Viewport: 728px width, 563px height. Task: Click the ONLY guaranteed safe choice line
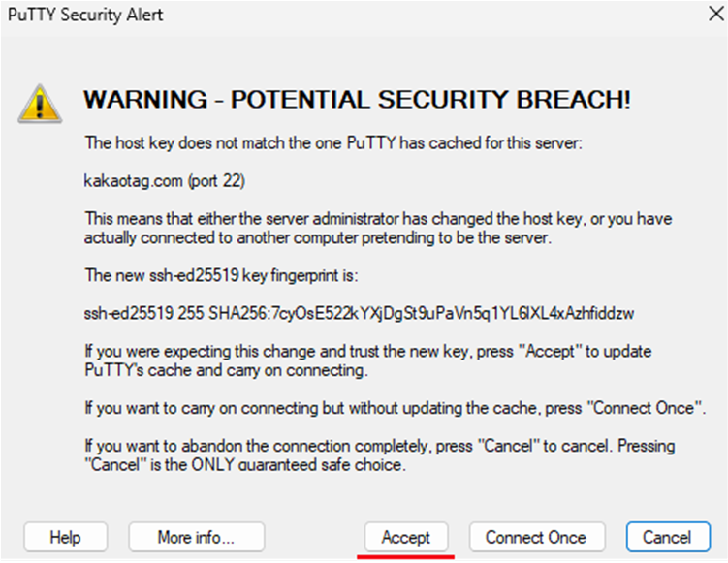[245, 464]
